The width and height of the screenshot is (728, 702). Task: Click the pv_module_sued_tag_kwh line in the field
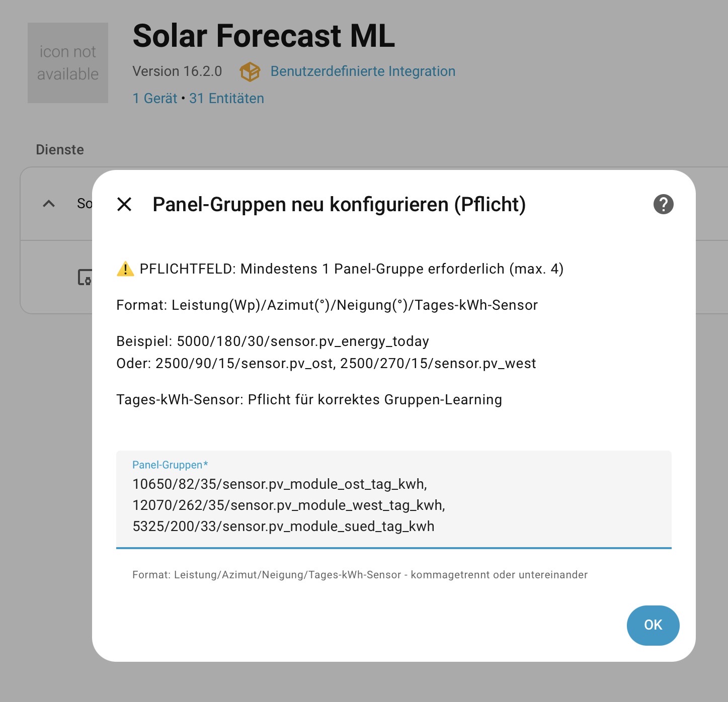tap(283, 526)
